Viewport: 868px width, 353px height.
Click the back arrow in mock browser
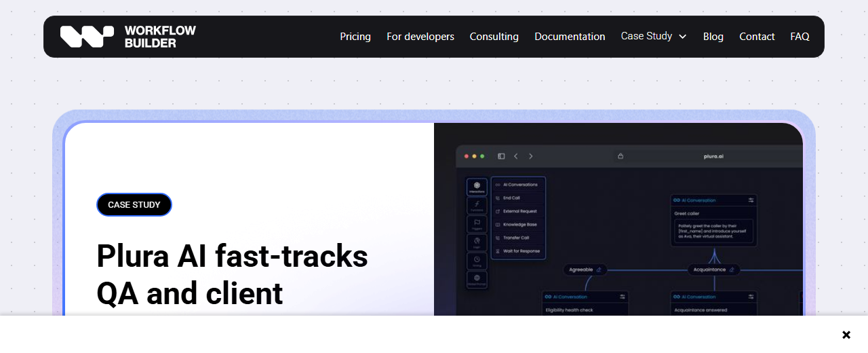coord(516,156)
